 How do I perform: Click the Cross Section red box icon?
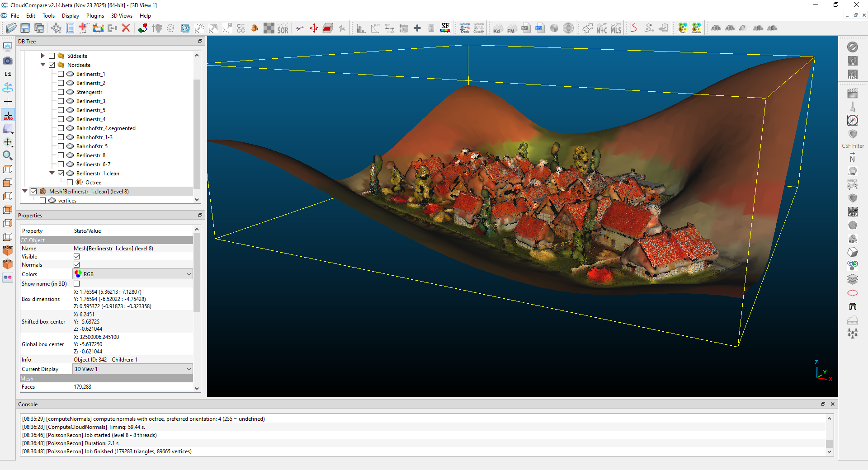(x=328, y=28)
